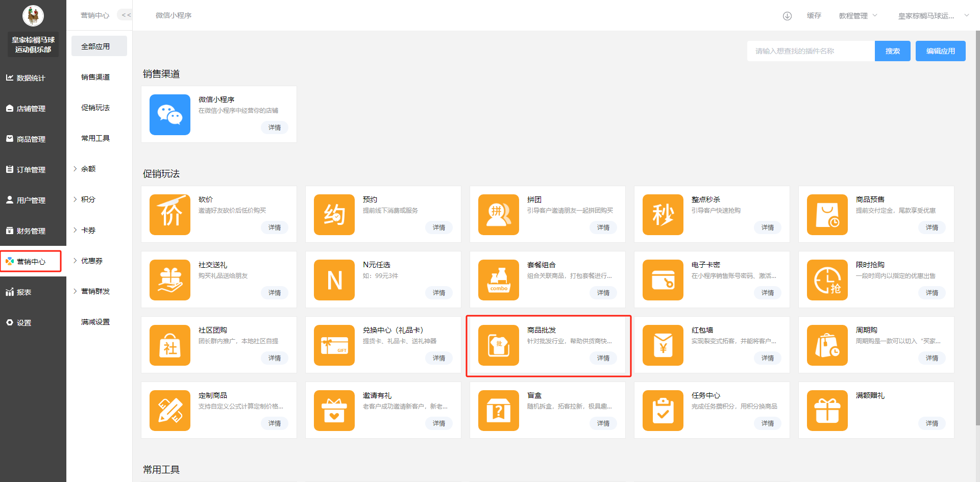Screen dimensions: 980x482
Task: Click the task center (任务中心) icon
Action: [663, 411]
